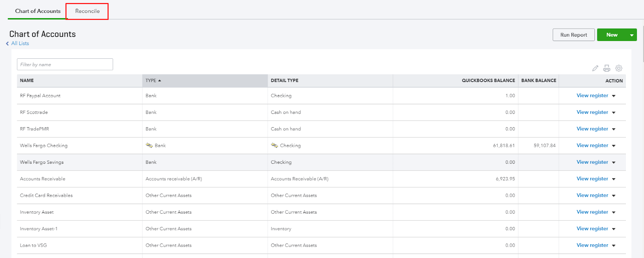Click the Inventory detail type cell
Viewport: 644px width, 258px height.
[281, 229]
